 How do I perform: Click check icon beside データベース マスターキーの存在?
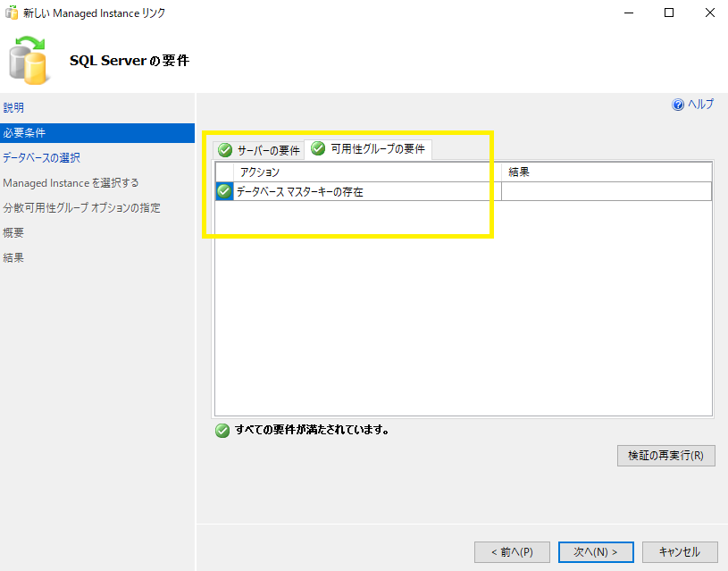(x=223, y=190)
